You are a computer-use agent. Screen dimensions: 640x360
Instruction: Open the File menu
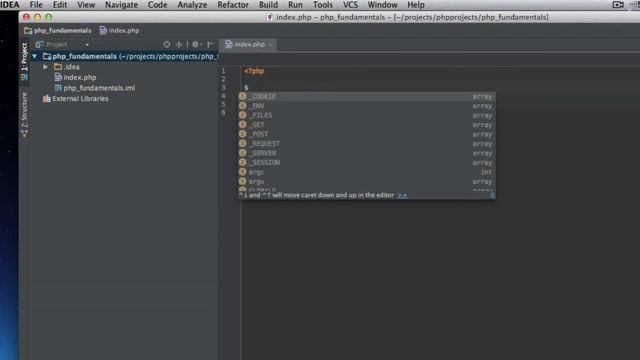tap(36, 5)
